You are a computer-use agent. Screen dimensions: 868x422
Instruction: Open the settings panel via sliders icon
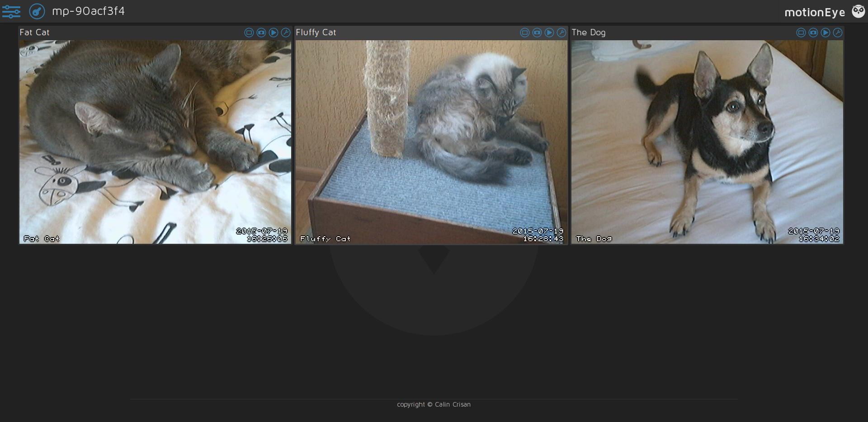[x=11, y=11]
